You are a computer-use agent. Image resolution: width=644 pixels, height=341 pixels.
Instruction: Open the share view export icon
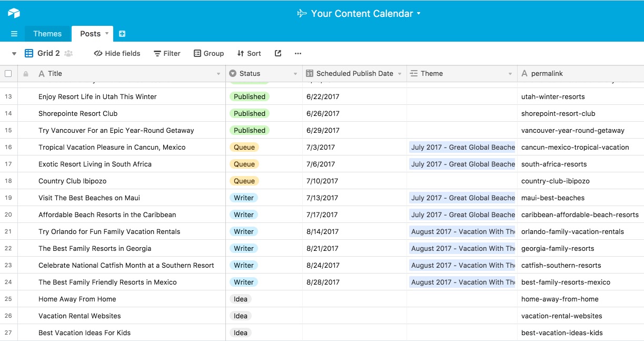[278, 53]
